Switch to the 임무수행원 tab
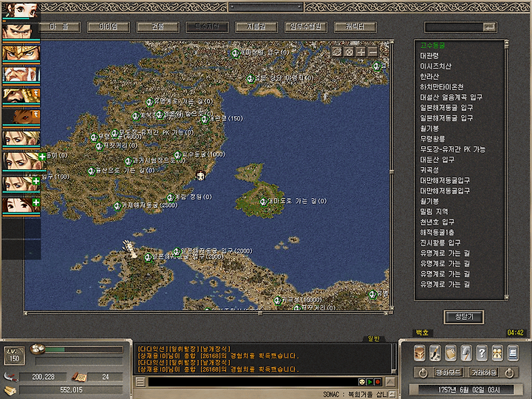The height and width of the screenshot is (399, 532). [x=306, y=27]
